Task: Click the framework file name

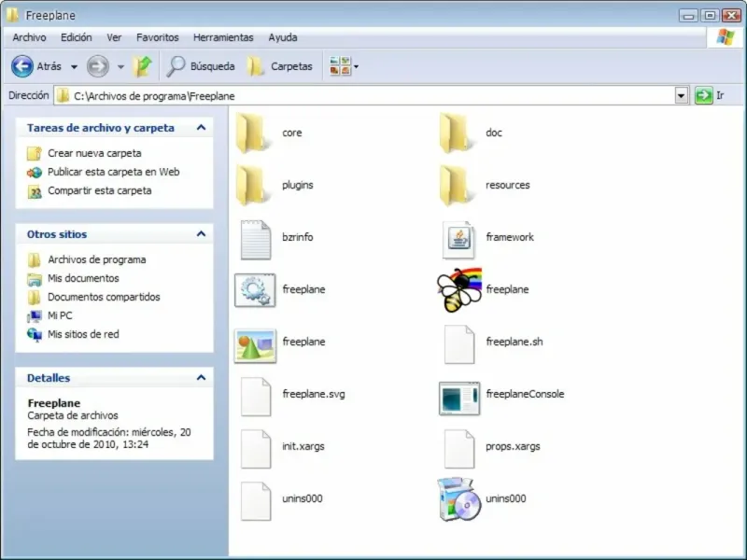Action: (x=510, y=237)
